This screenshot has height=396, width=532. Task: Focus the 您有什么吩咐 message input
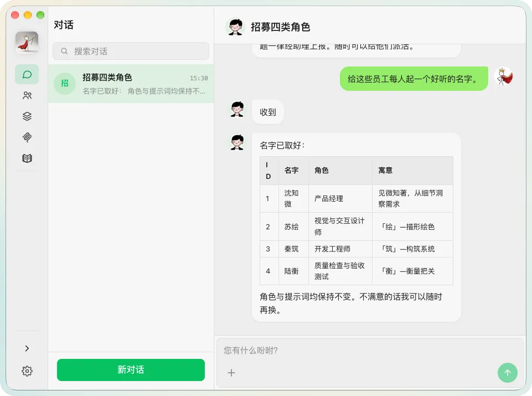coord(370,351)
